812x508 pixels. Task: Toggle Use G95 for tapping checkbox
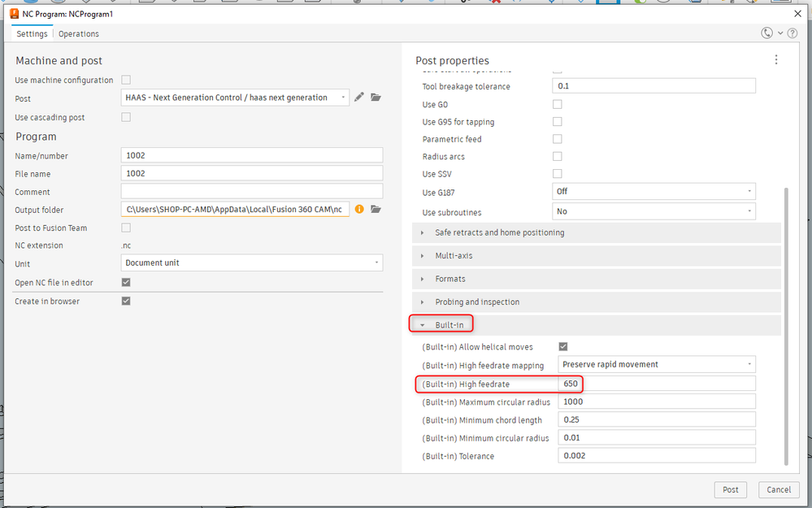pyautogui.click(x=558, y=122)
